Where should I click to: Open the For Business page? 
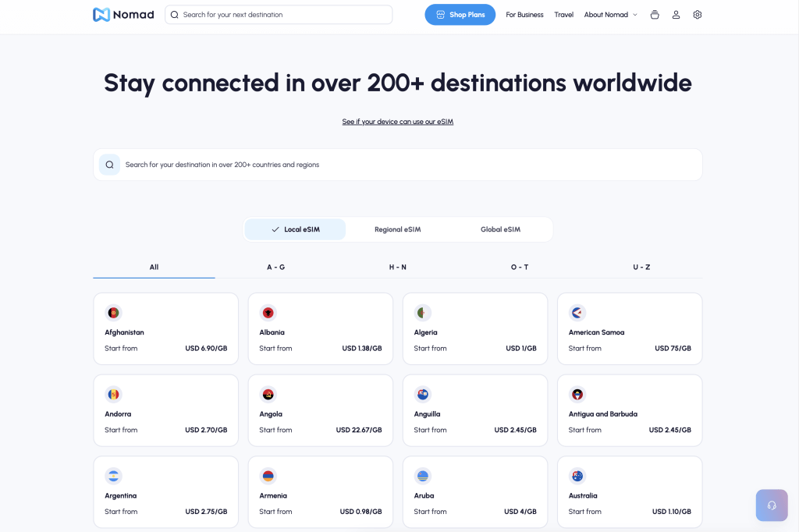(524, 15)
